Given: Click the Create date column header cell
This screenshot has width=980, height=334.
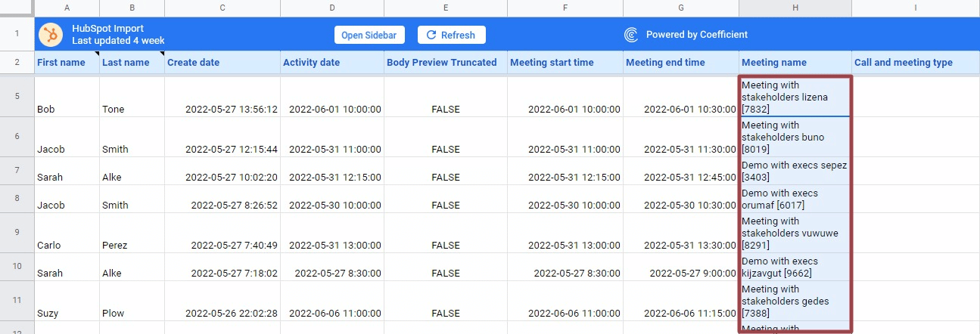Looking at the screenshot, I should (x=222, y=63).
